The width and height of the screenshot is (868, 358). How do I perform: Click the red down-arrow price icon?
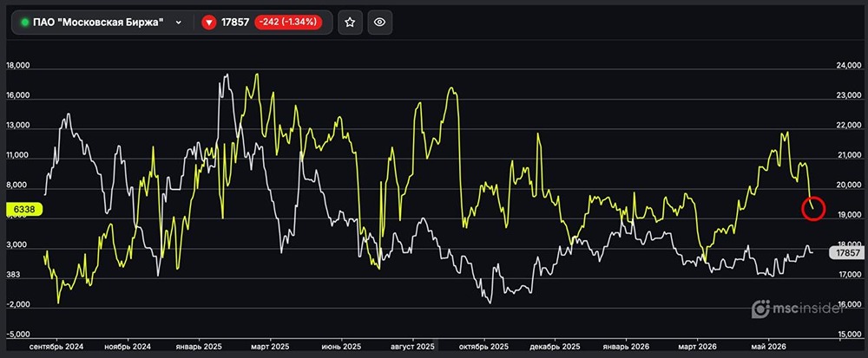tap(208, 22)
